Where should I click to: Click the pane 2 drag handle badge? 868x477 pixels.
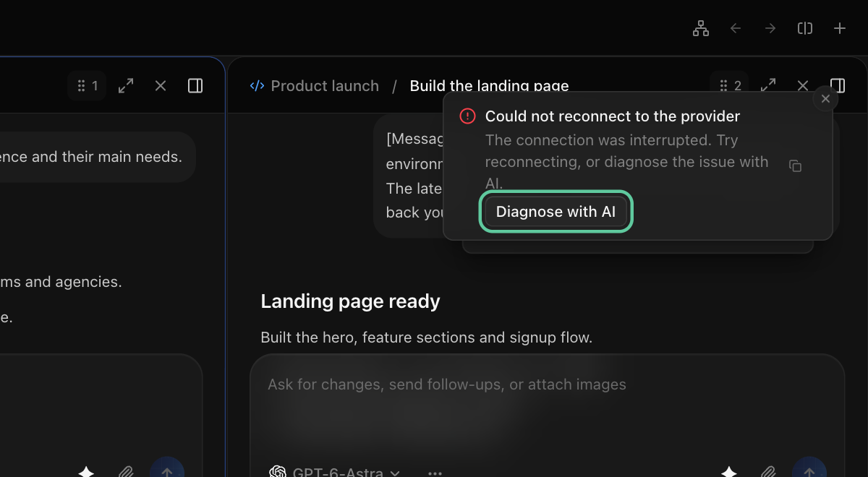[729, 86]
